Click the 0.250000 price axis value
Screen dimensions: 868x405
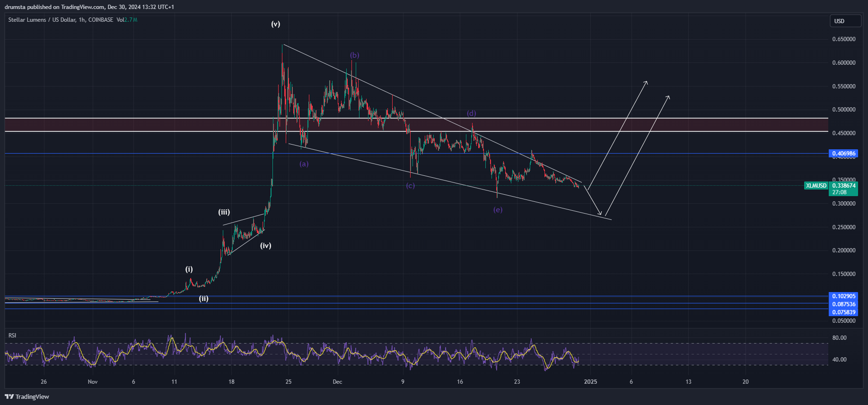(x=844, y=227)
